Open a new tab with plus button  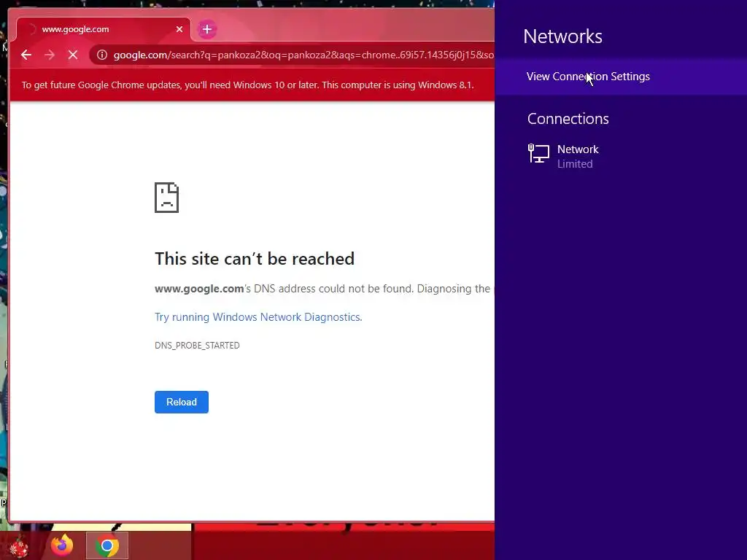(206, 29)
